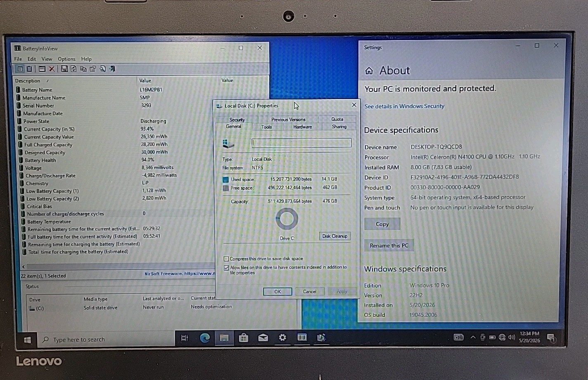Screen dimensions: 588x380
Task: Switch to the Previous Versions tab
Action: [x=288, y=120]
